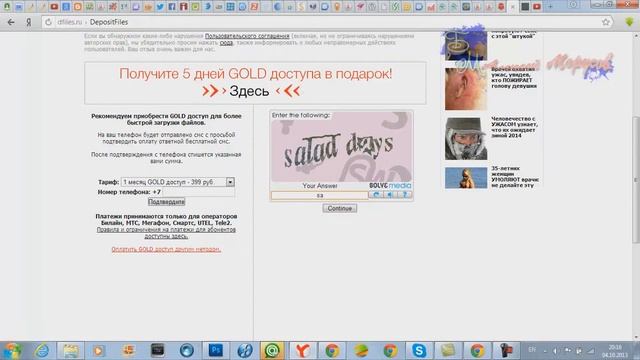The image size is (640, 360).
Task: Click the Yandex 'Я' home icon
Action: tap(29, 22)
